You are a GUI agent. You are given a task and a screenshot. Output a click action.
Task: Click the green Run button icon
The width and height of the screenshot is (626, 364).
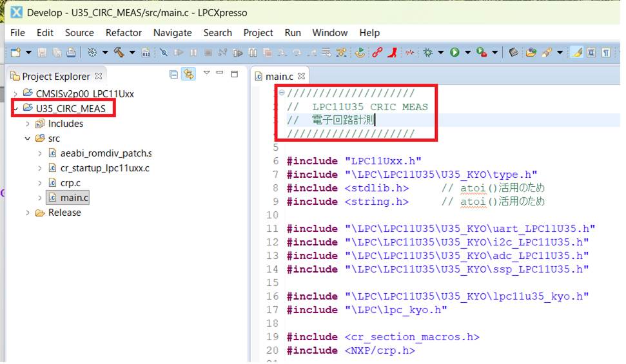455,52
